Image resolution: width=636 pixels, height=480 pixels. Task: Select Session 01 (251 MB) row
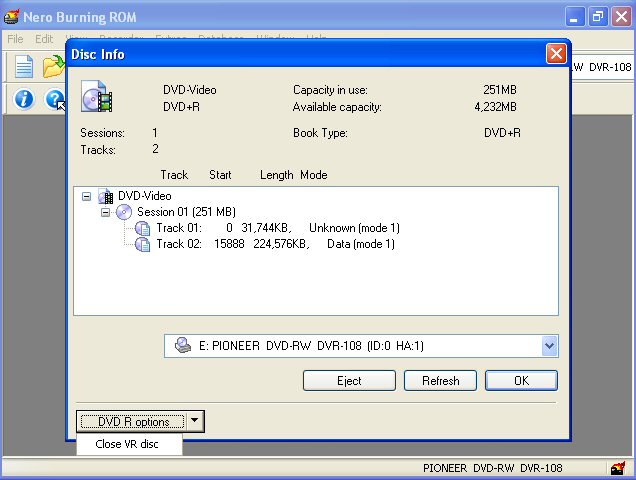(x=186, y=212)
